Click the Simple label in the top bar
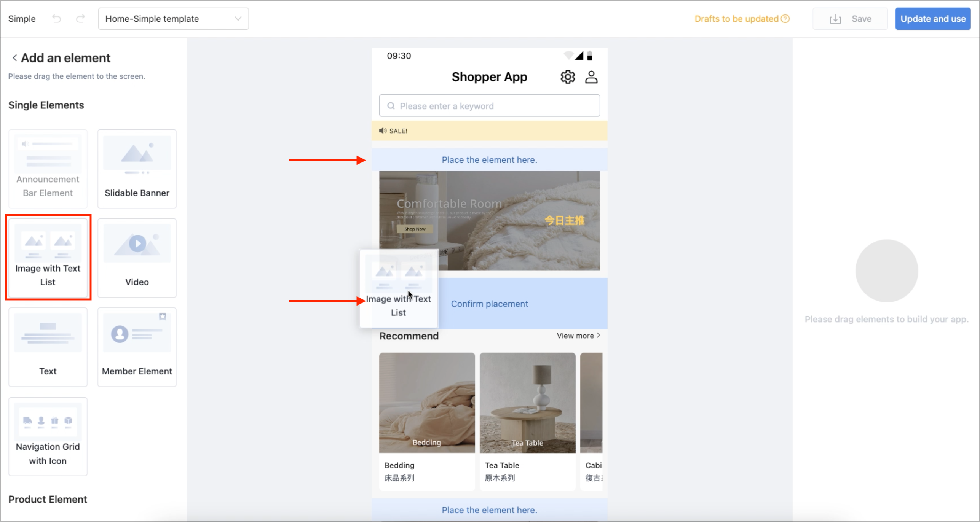Image resolution: width=980 pixels, height=522 pixels. tap(22, 19)
